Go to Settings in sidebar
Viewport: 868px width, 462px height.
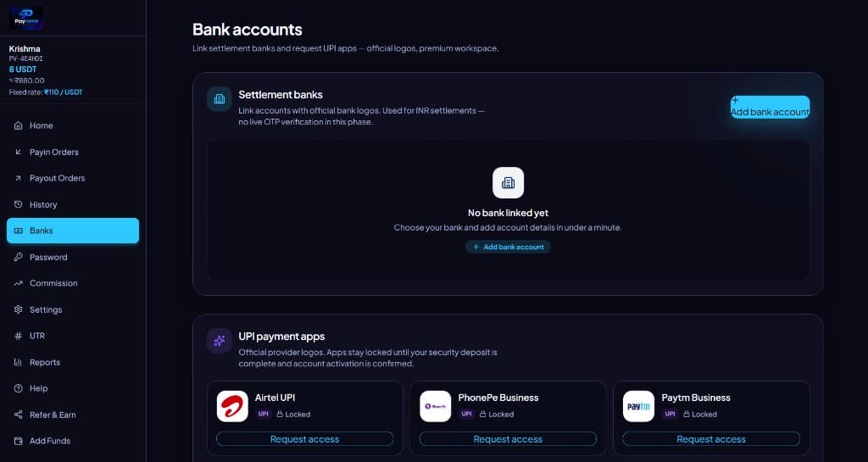[x=73, y=310]
